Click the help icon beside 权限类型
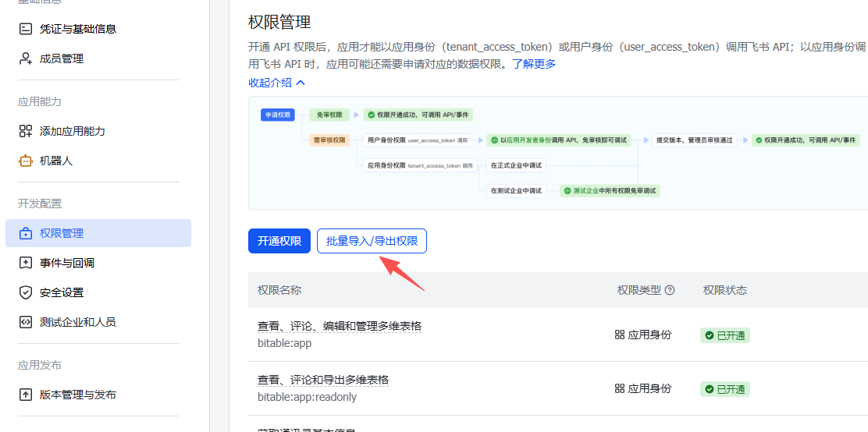Image resolution: width=868 pixels, height=432 pixels. point(670,290)
